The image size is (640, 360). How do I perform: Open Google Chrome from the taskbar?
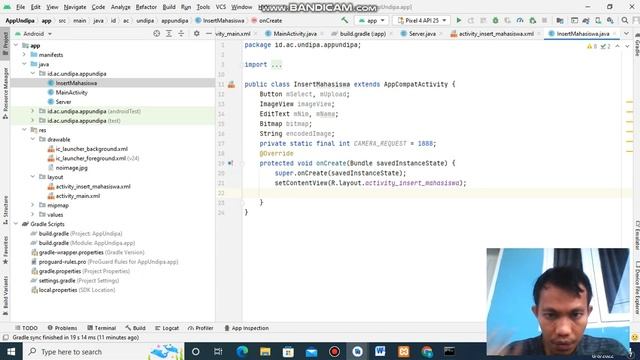[427, 351]
